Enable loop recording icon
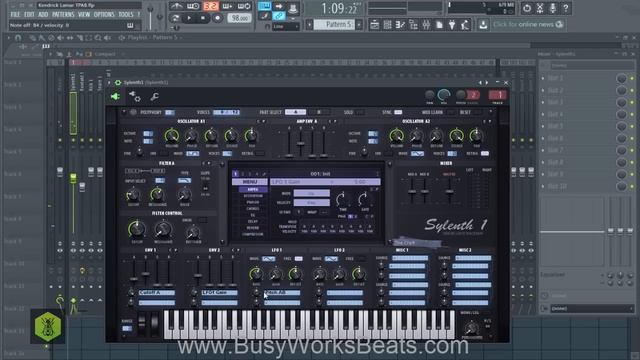640x360 pixels. [244, 6]
